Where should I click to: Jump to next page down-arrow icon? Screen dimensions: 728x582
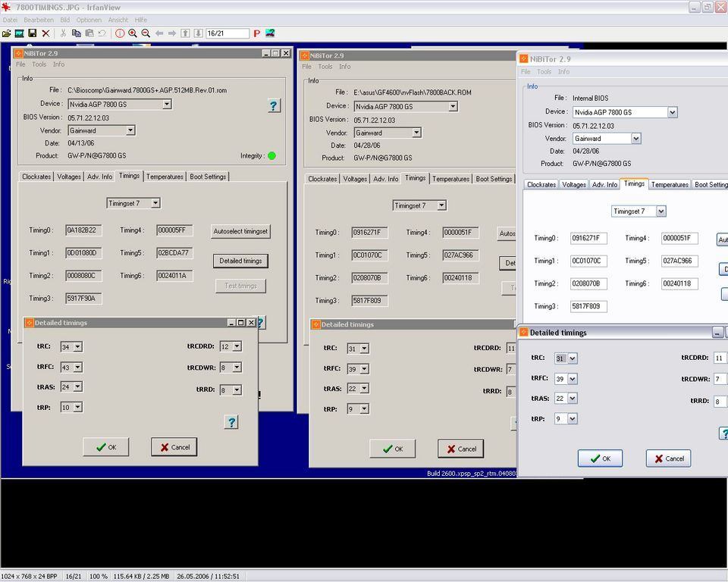[x=198, y=33]
